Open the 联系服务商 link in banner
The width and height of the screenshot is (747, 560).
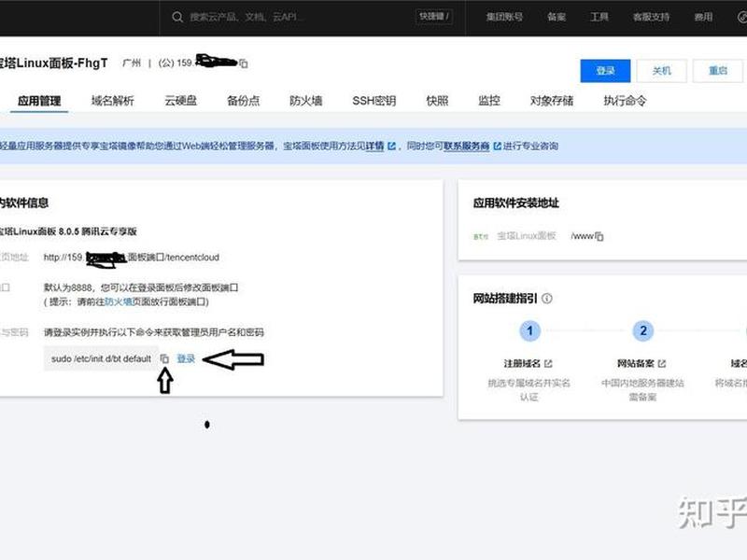tap(466, 146)
